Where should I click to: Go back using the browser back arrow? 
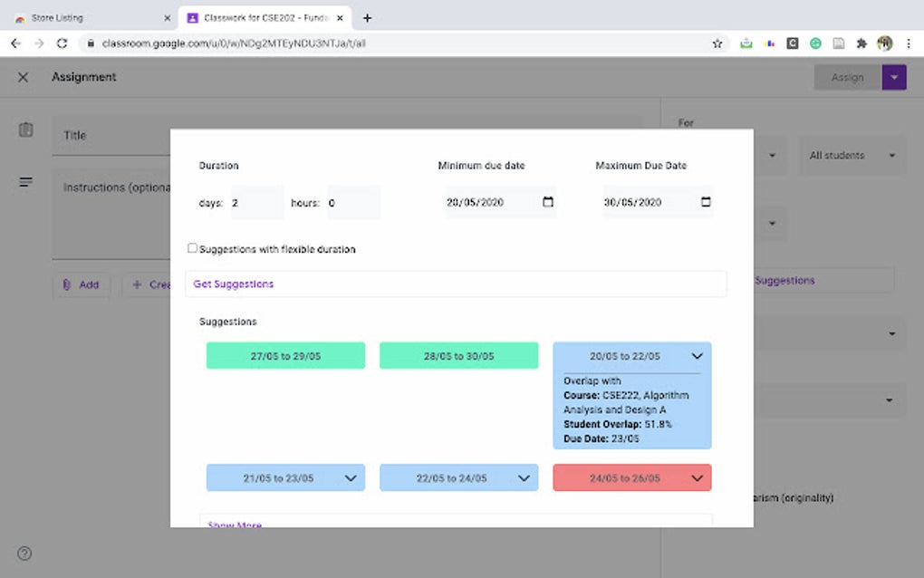click(16, 43)
